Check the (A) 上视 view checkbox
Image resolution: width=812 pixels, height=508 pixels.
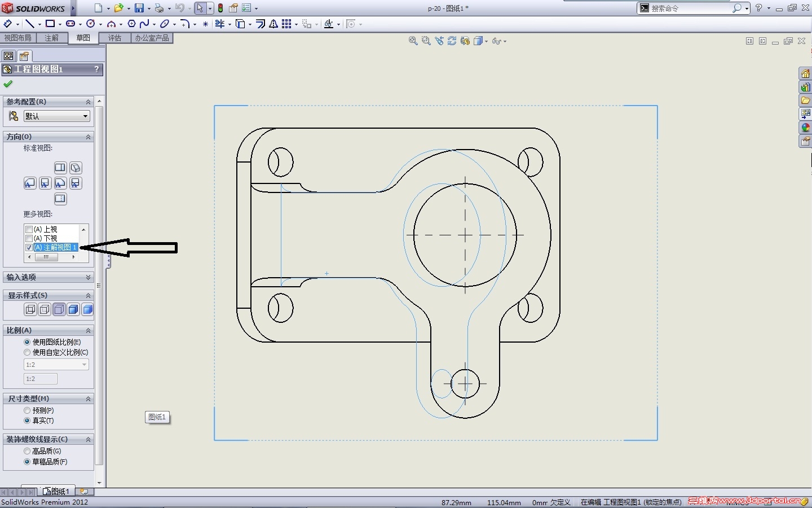tap(29, 230)
